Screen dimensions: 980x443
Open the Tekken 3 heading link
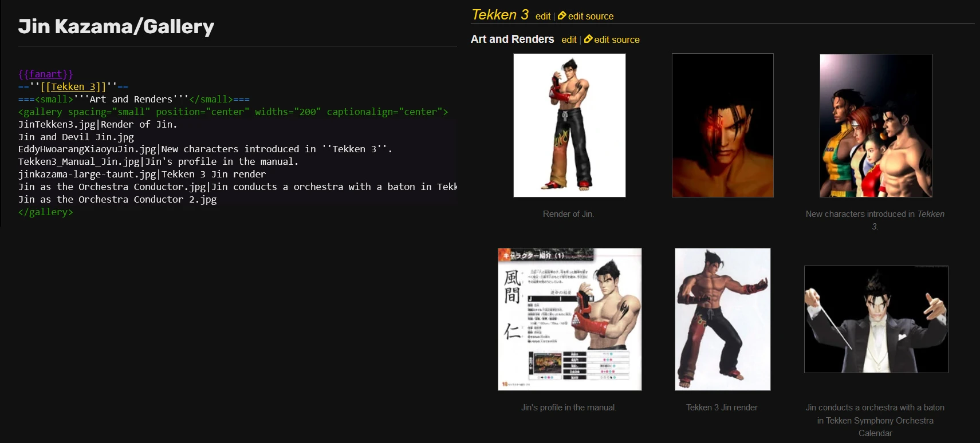pos(500,15)
